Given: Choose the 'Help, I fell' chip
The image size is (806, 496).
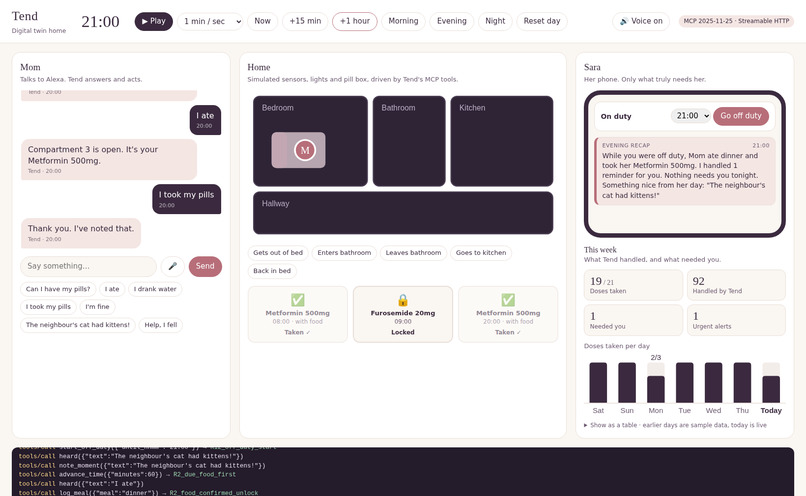Looking at the screenshot, I should click(x=161, y=325).
